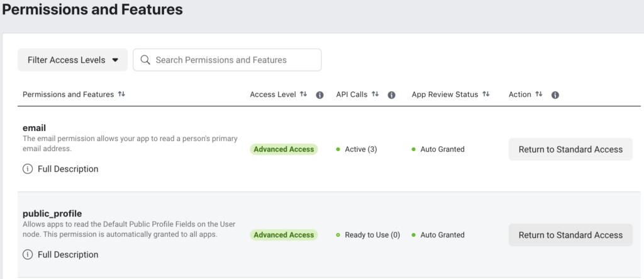Click the email permission name
The image size is (644, 279).
[34, 128]
